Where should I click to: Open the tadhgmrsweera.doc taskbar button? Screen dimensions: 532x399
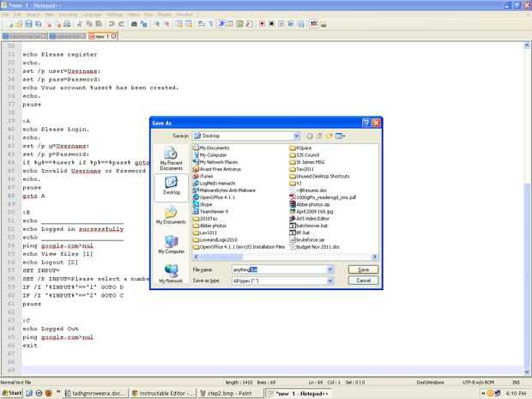click(x=96, y=393)
